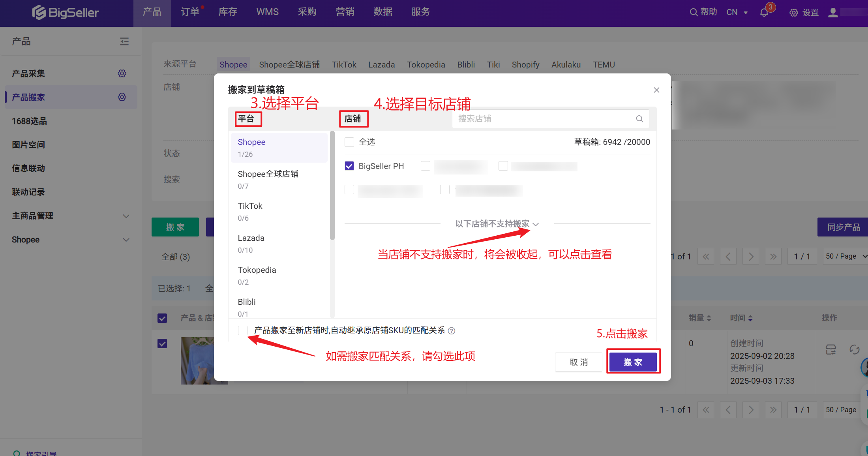The width and height of the screenshot is (868, 456).
Task: Collapse the 产品 sidebar menu icon
Action: [x=124, y=41]
